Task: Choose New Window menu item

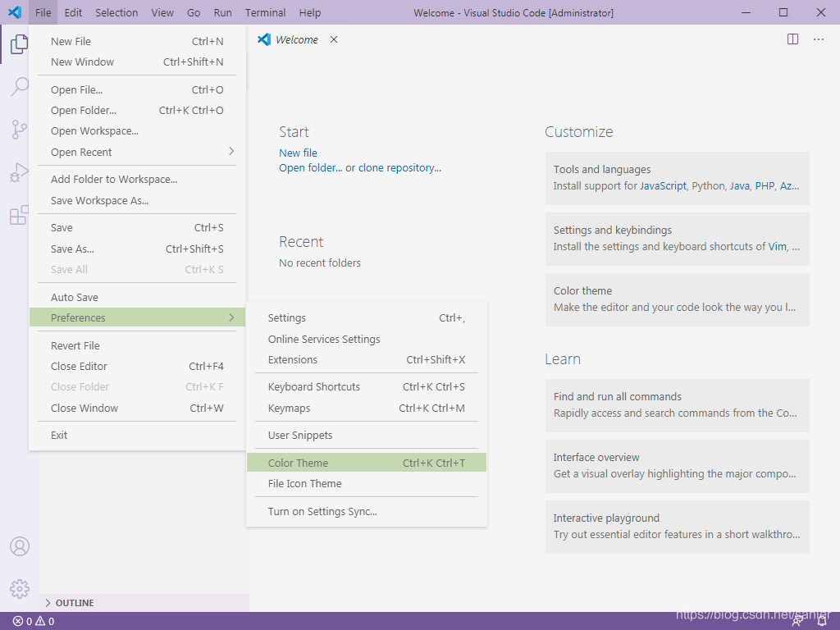Action: tap(137, 62)
